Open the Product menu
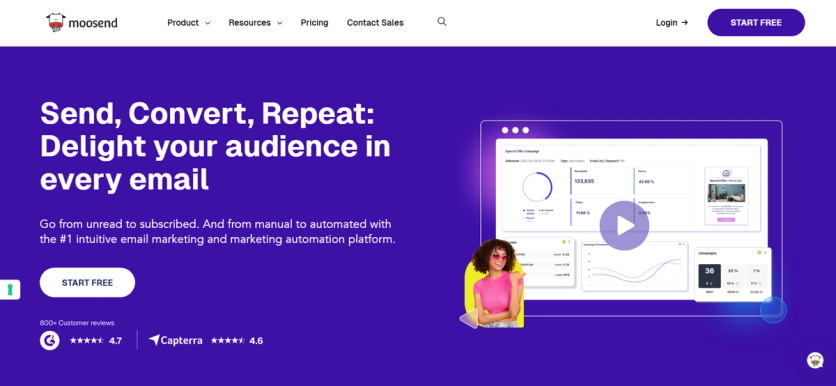Image resolution: width=836 pixels, height=386 pixels. click(x=183, y=22)
